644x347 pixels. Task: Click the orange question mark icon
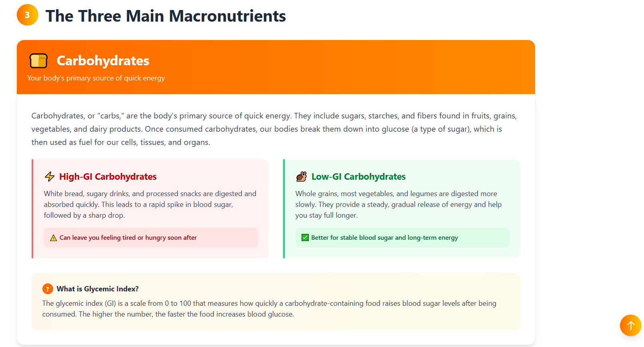[x=48, y=289]
